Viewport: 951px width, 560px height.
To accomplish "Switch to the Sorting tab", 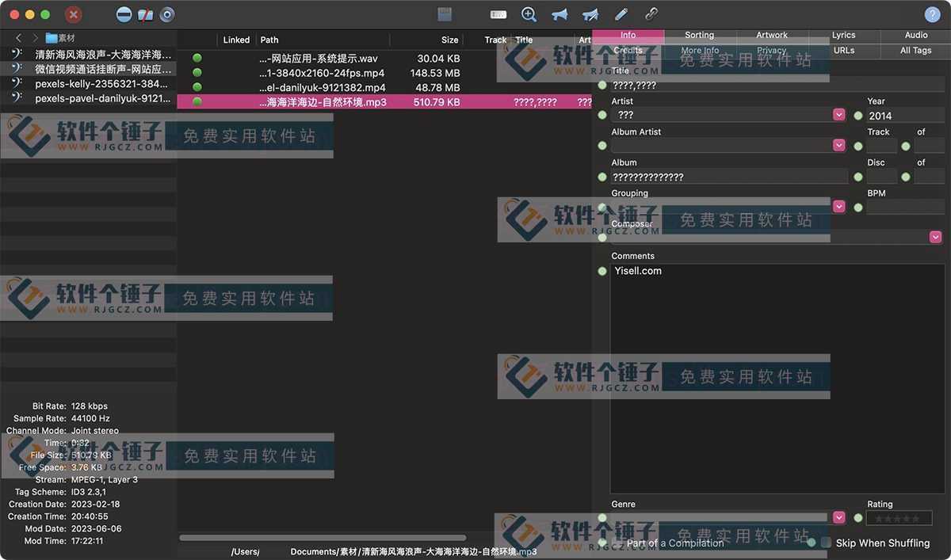I will pyautogui.click(x=700, y=35).
